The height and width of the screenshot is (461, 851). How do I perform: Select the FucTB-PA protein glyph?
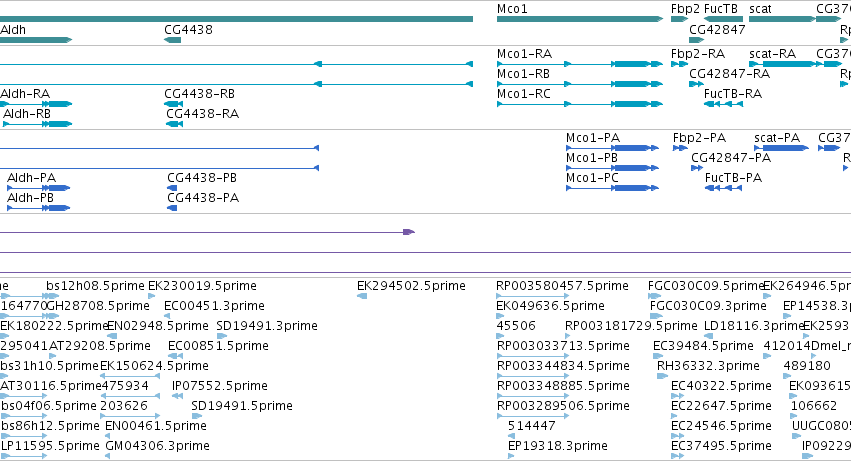point(723,188)
